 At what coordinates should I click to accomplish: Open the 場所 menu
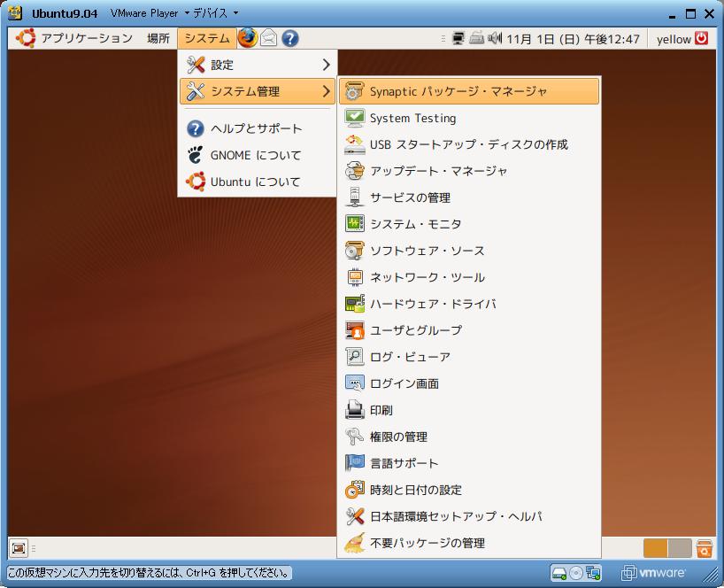point(158,38)
